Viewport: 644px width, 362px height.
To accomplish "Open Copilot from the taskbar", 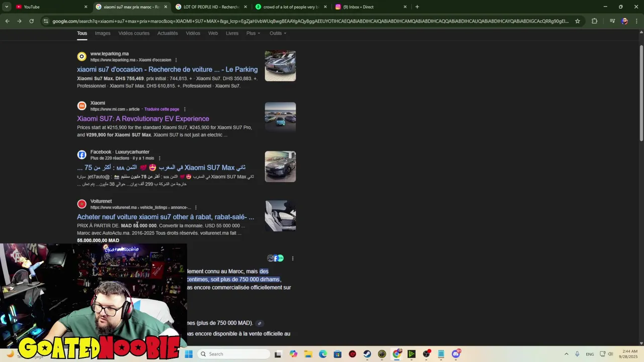I will tap(293, 354).
